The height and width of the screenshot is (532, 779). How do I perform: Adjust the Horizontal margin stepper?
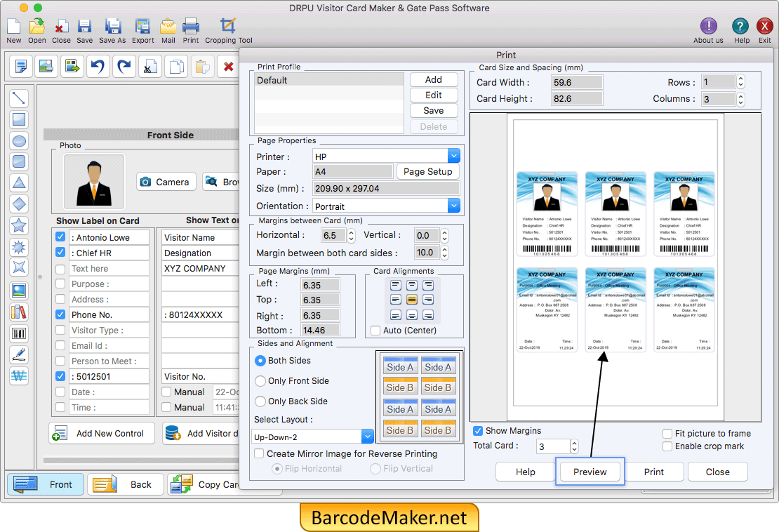pos(351,235)
